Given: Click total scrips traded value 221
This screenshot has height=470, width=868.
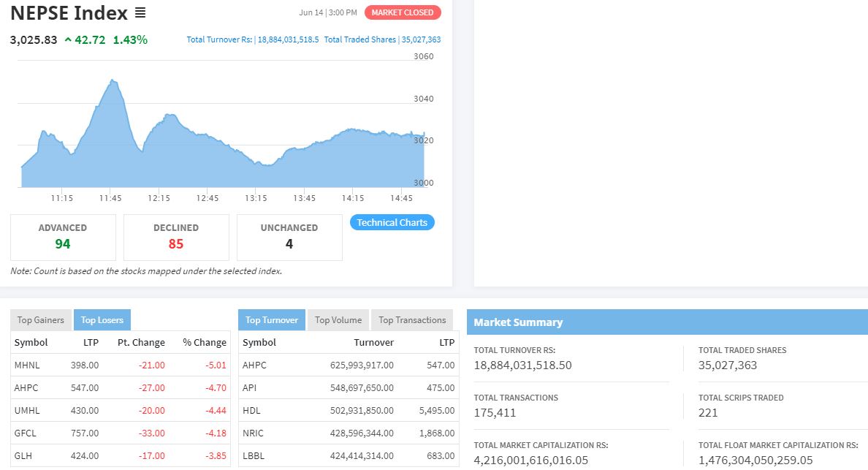Looking at the screenshot, I should [x=708, y=413].
